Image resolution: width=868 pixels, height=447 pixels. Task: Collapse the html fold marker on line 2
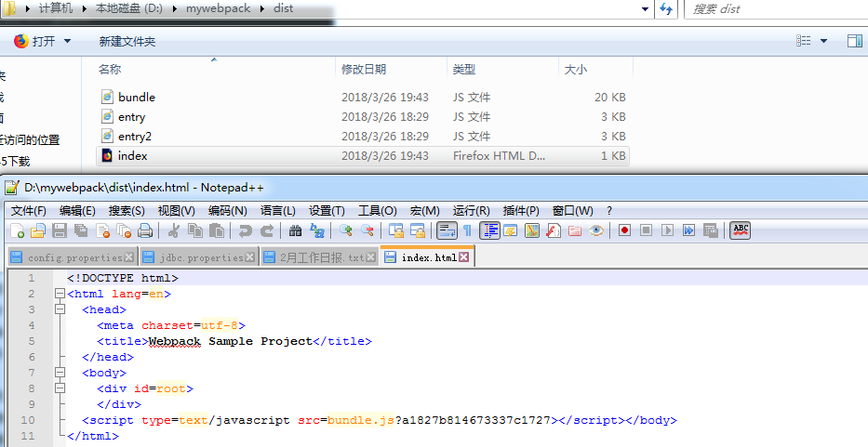(60, 294)
